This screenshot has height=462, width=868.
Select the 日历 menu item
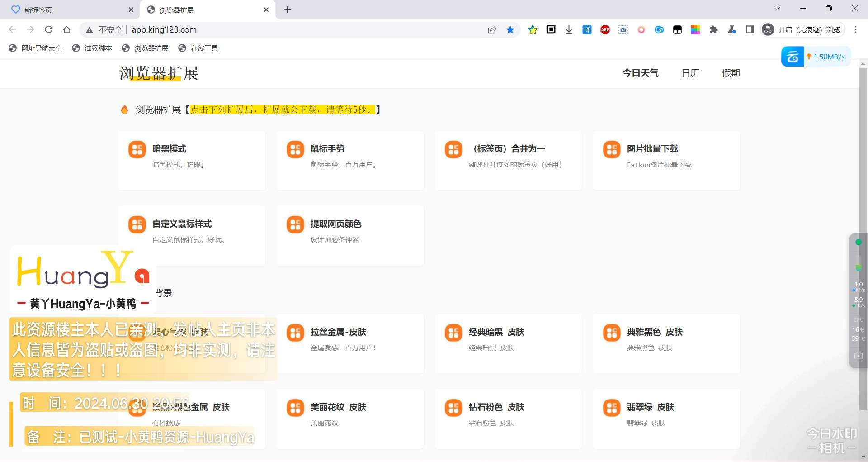click(x=690, y=73)
